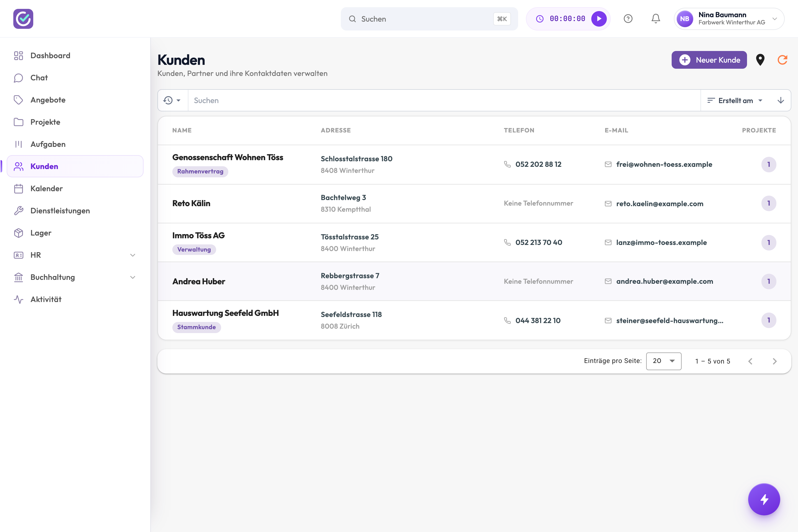Click the customer list Suchen field
This screenshot has width=798, height=532.
pos(444,100)
